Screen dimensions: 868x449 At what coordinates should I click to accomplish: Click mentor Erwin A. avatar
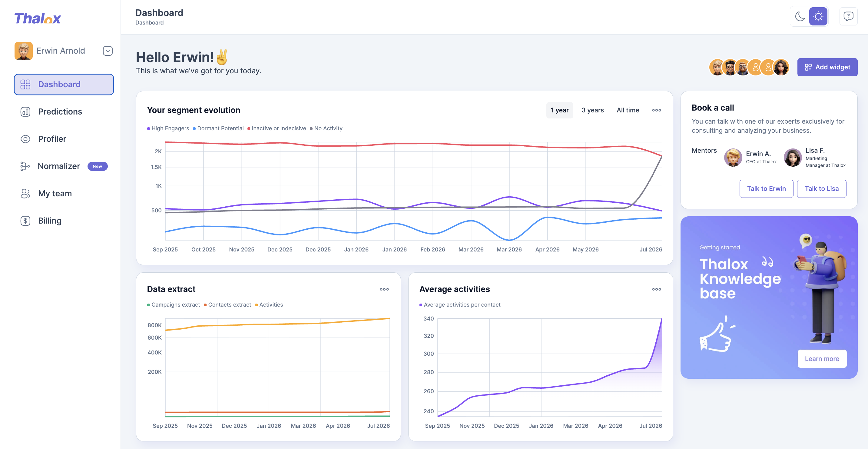click(733, 158)
